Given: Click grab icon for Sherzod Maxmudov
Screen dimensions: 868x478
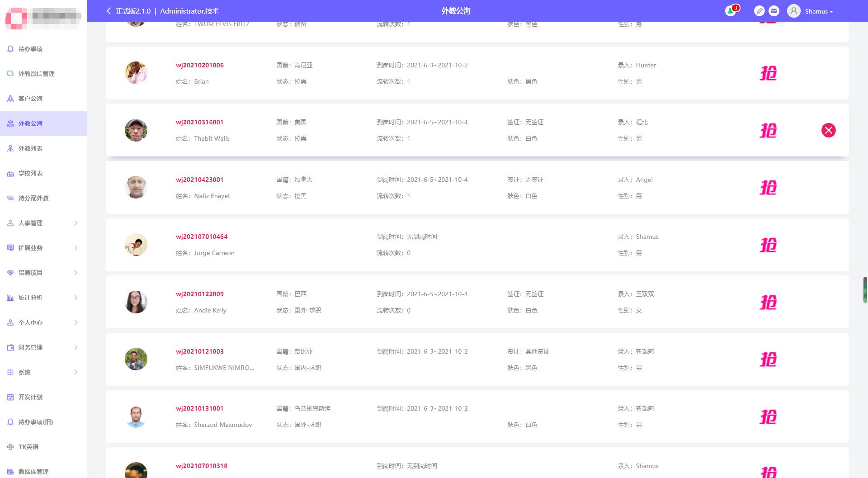Looking at the screenshot, I should (768, 416).
